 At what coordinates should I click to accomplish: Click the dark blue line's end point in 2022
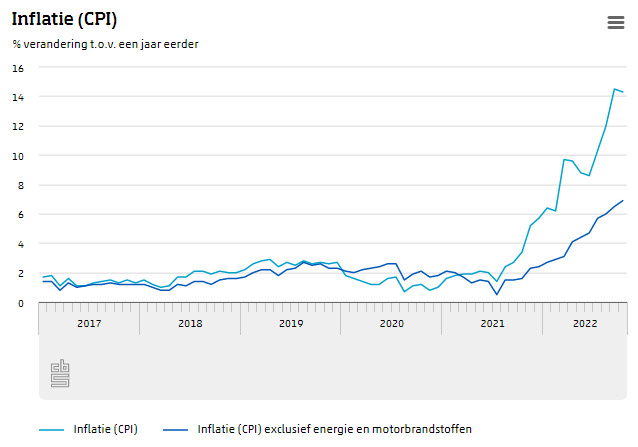point(624,201)
